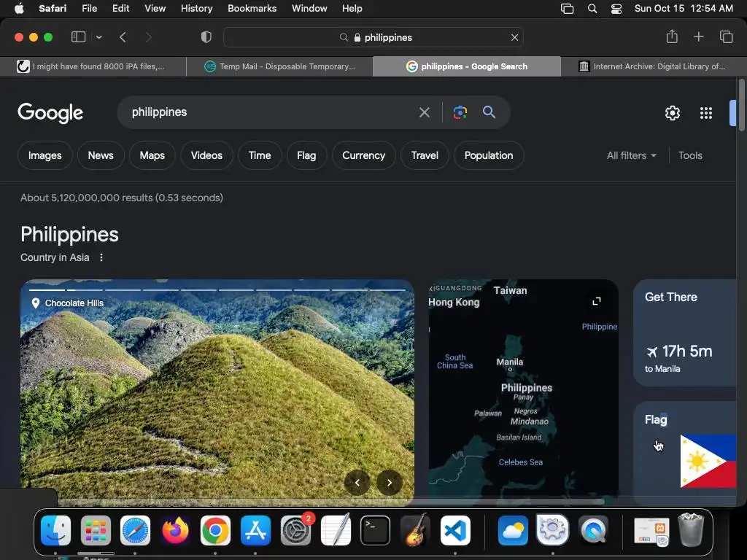The width and height of the screenshot is (747, 560).
Task: Expand the Philippines map
Action: click(597, 301)
